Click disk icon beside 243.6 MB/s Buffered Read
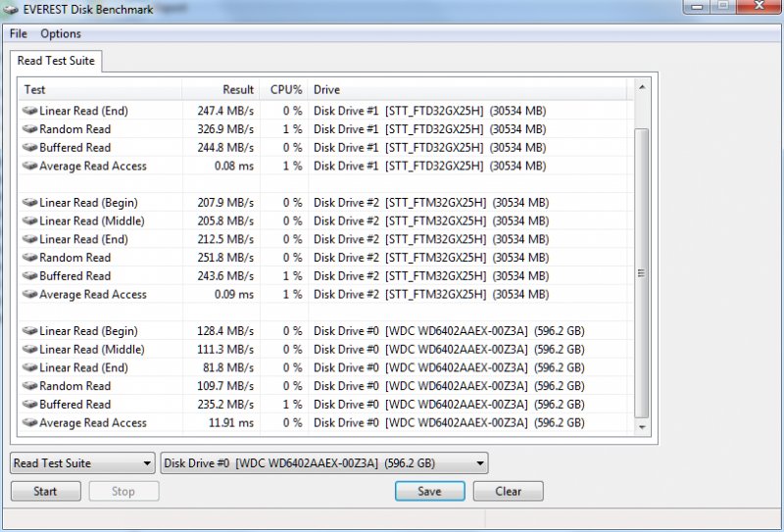The width and height of the screenshot is (784, 532). pos(30,275)
